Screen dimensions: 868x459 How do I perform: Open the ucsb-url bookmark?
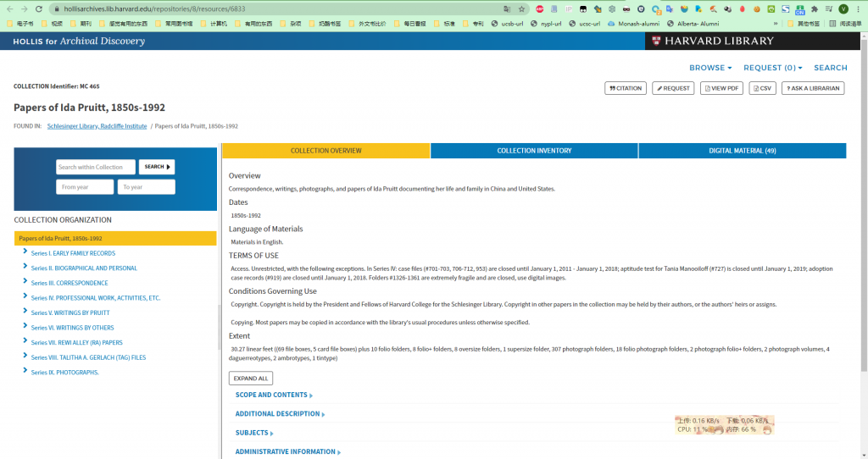[507, 24]
